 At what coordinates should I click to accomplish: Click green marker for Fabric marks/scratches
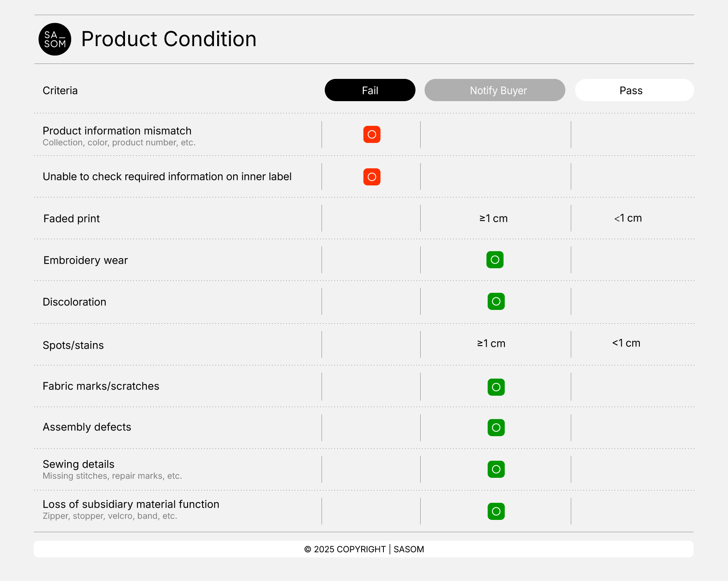(x=496, y=387)
